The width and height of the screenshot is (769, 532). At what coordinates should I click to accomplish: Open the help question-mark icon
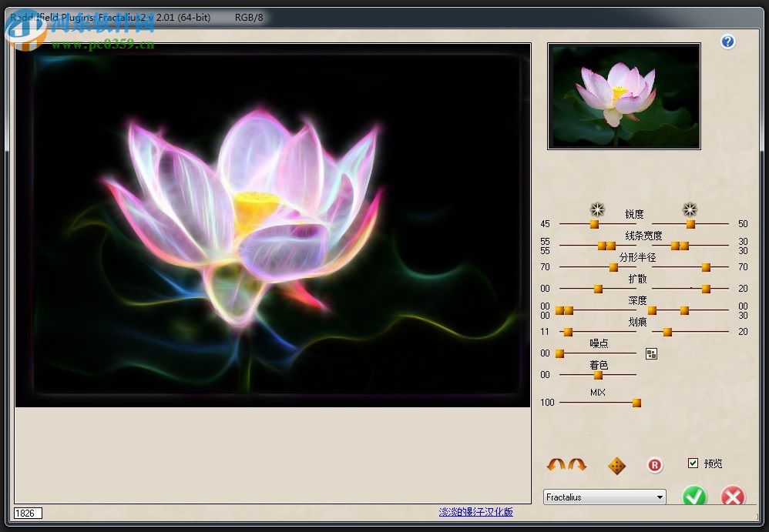click(x=728, y=42)
